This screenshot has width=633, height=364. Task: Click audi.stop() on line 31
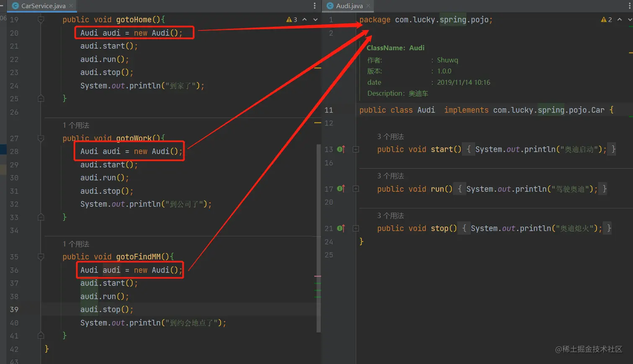pos(107,191)
